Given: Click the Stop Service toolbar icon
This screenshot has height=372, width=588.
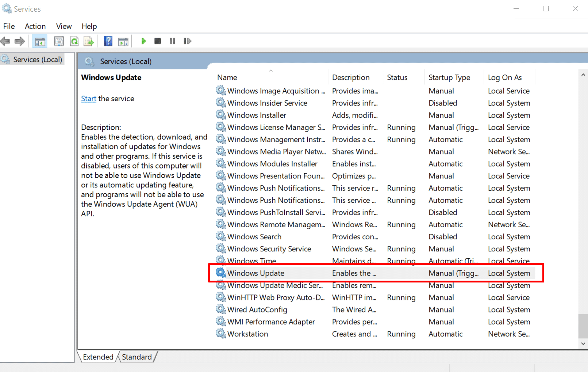Looking at the screenshot, I should click(158, 41).
